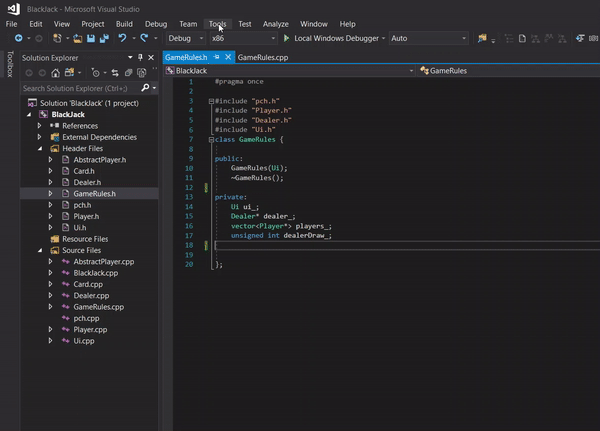Image resolution: width=600 pixels, height=431 pixels.
Task: Click the Redo arrow icon
Action: (144, 38)
